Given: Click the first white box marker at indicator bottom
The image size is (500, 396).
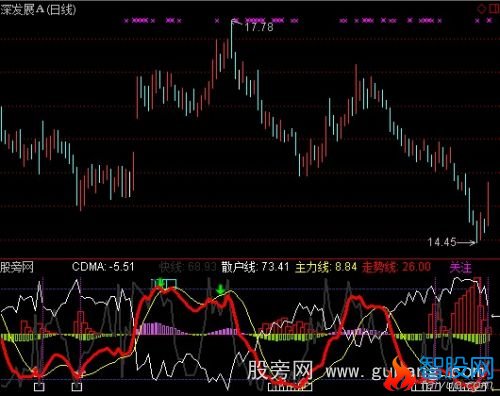Looking at the screenshot, I should (39, 387).
